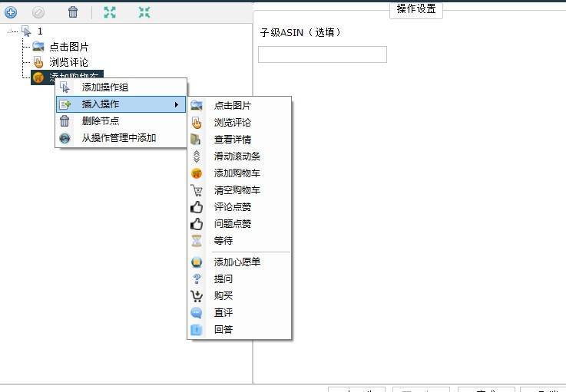Select 添加操作组 in the context menu
Screen dimensions: 566x392
coord(105,87)
